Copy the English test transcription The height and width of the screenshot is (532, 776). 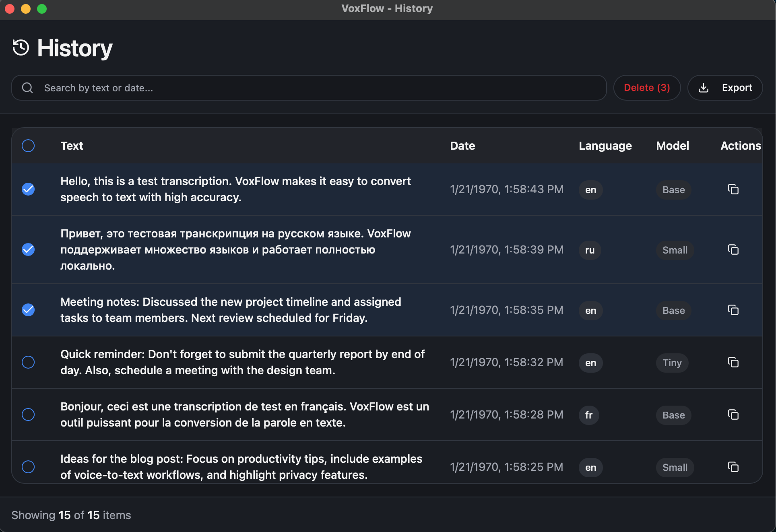733,190
